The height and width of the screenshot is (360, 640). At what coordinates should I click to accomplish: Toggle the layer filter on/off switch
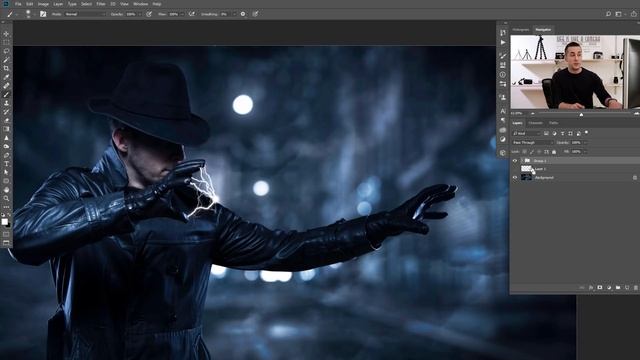click(x=587, y=133)
